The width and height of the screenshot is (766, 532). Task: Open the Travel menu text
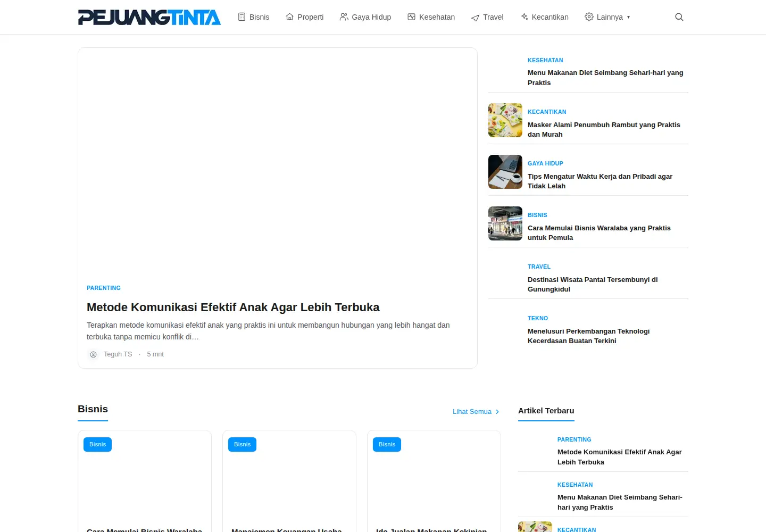pyautogui.click(x=493, y=17)
